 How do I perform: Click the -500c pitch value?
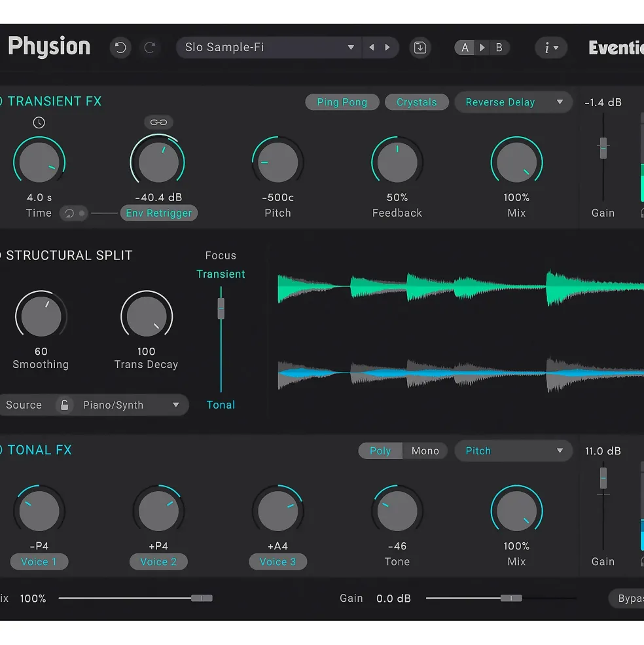pyautogui.click(x=277, y=198)
